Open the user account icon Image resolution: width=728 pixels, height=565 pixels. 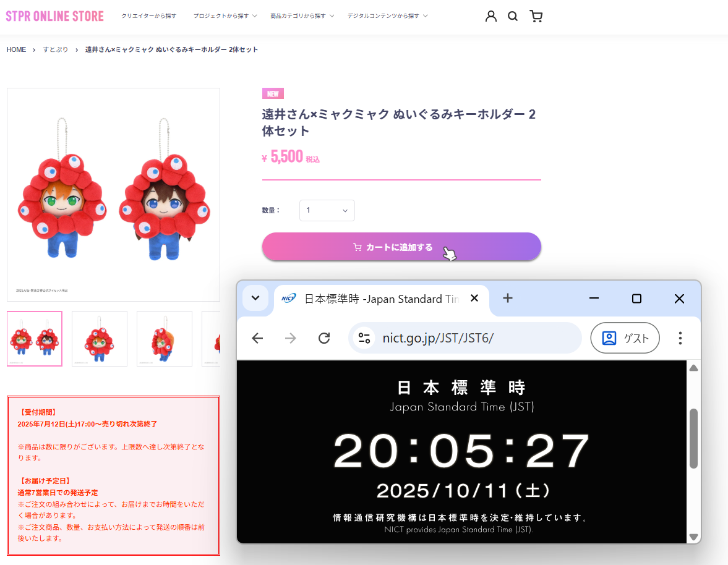[x=491, y=17]
